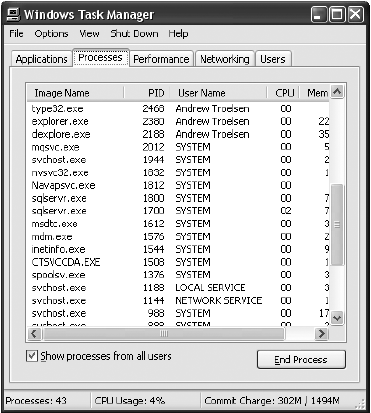The width and height of the screenshot is (371, 413).
Task: Click the vertical scrollbar thumb
Action: [x=337, y=225]
